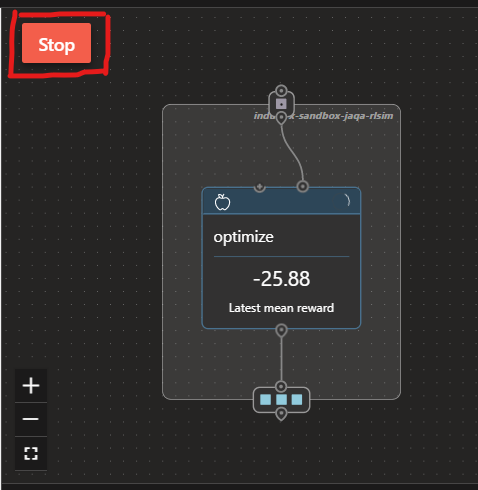Image resolution: width=478 pixels, height=490 pixels.
Task: Click the circle port above the top square node
Action: pos(281,90)
